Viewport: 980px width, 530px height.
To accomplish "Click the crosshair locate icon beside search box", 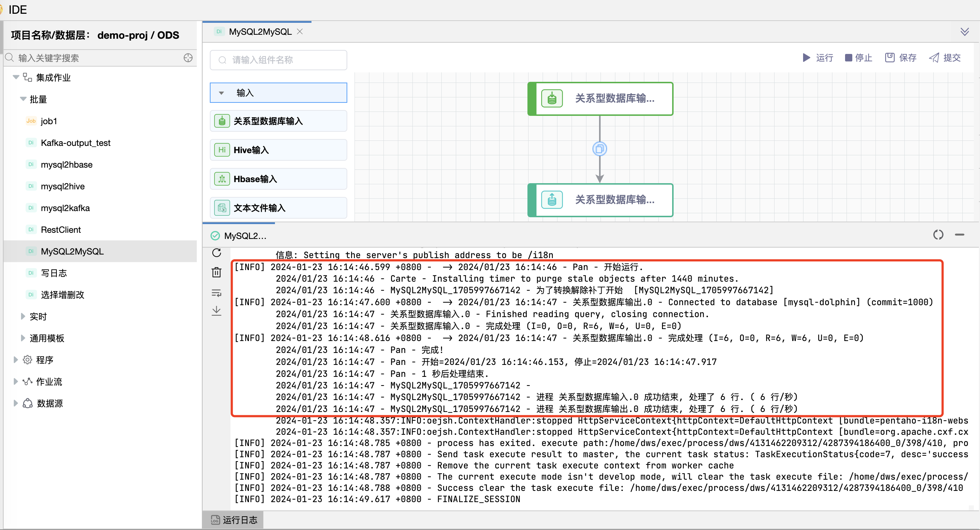I will tap(188, 58).
